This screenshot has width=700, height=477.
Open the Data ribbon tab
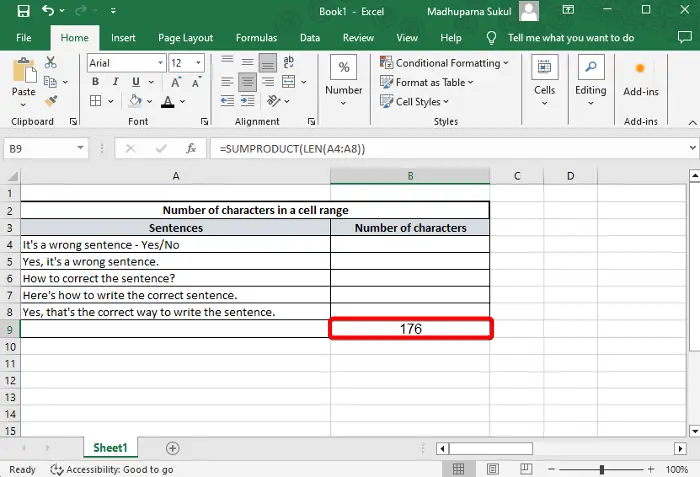tap(310, 38)
